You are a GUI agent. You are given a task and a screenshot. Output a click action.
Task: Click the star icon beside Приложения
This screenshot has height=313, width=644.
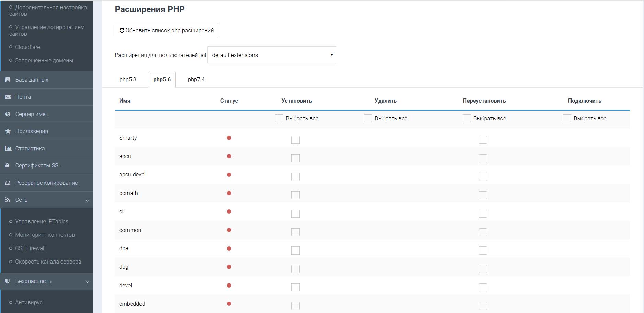click(8, 131)
